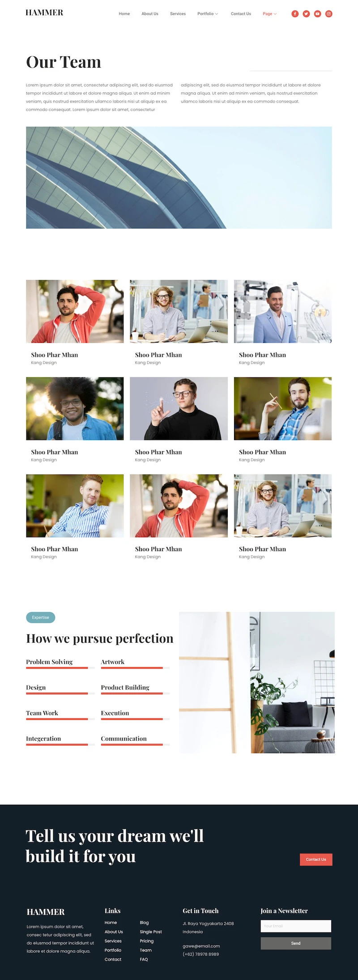The image size is (358, 980).
Task: Open the Twitter social icon
Action: pyautogui.click(x=306, y=14)
